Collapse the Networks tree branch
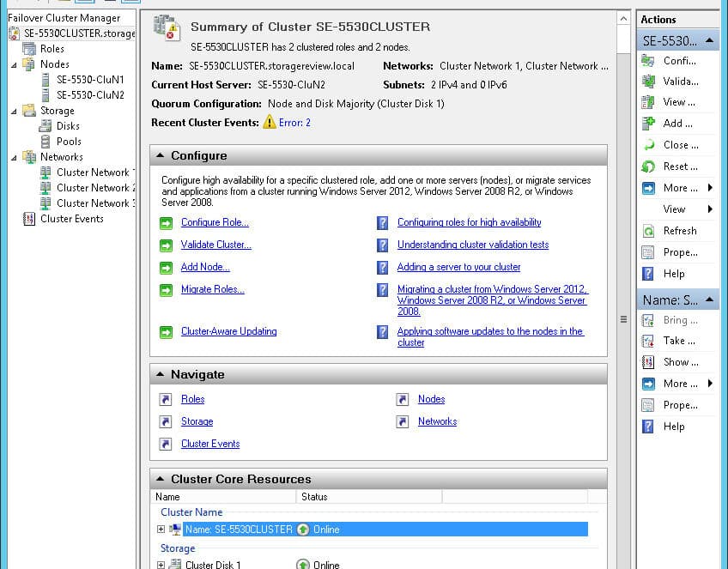 14,158
